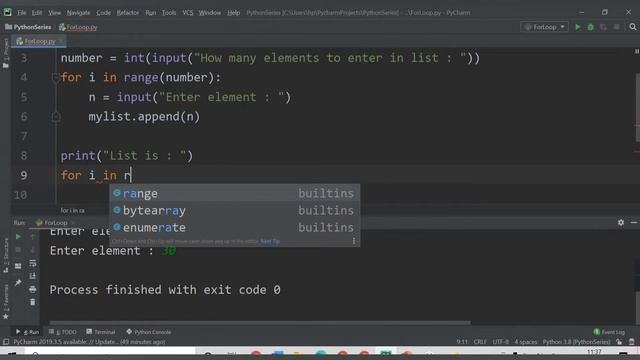Open Search Everywhere with the magnifier icon
Viewport: 640px width, 360px height.
pyautogui.click(x=633, y=27)
